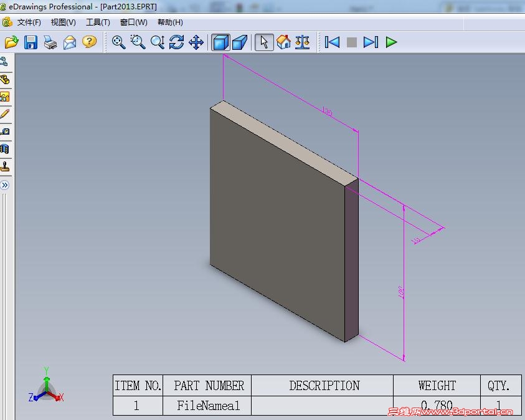525x420 pixels.
Task: Click the top length dimension text
Action: coord(328,111)
